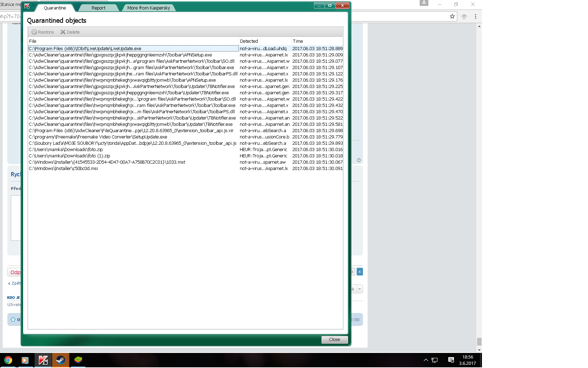Sort the list by the Time column
The width and height of the screenshot is (588, 368).
[317, 41]
